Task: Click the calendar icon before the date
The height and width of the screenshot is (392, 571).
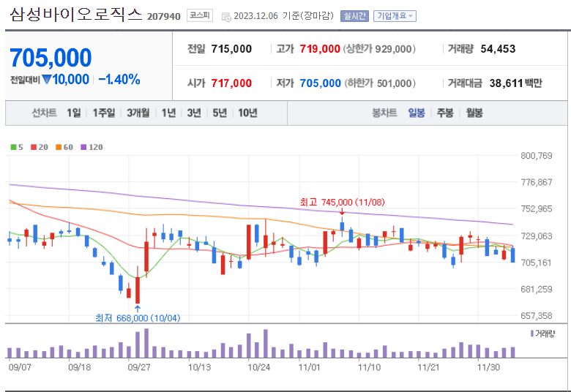Action: [226, 17]
